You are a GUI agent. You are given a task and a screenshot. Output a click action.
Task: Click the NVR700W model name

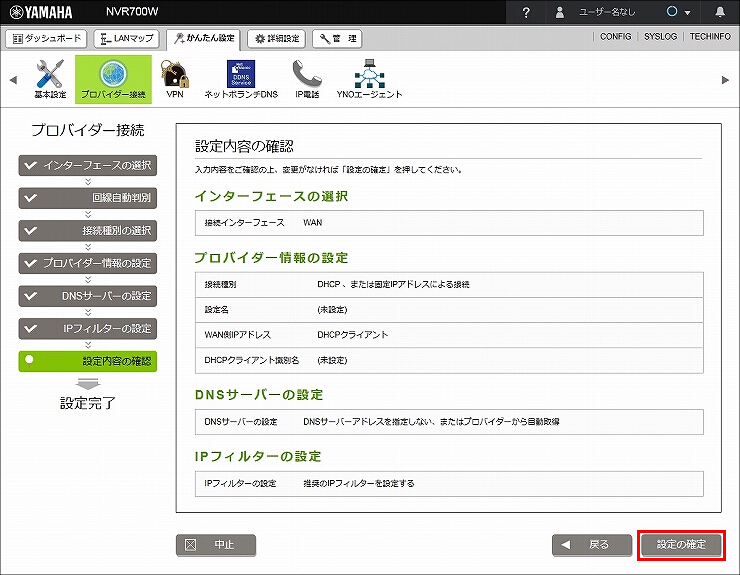(132, 12)
